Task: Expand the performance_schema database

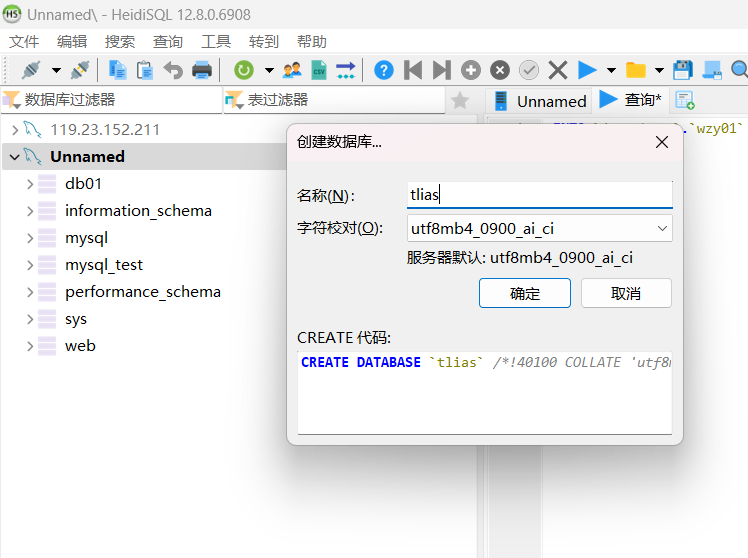Action: pyautogui.click(x=30, y=292)
